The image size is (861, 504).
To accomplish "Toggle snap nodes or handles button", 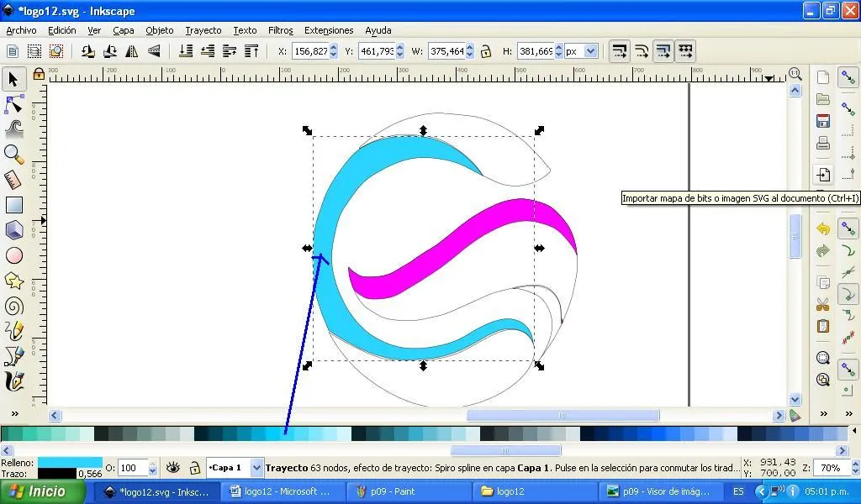I will tap(848, 228).
